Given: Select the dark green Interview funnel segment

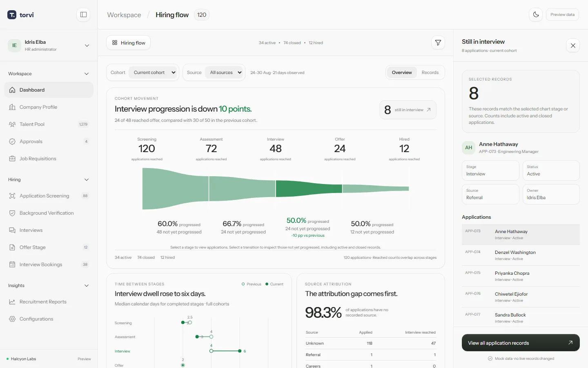Looking at the screenshot, I should [309, 188].
